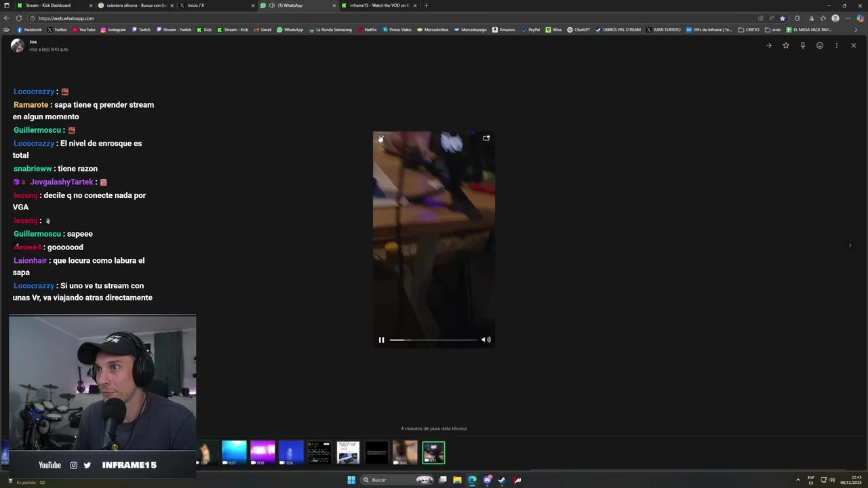This screenshot has width=868, height=488.
Task: Click the taskbar Buscar search box
Action: click(398, 480)
